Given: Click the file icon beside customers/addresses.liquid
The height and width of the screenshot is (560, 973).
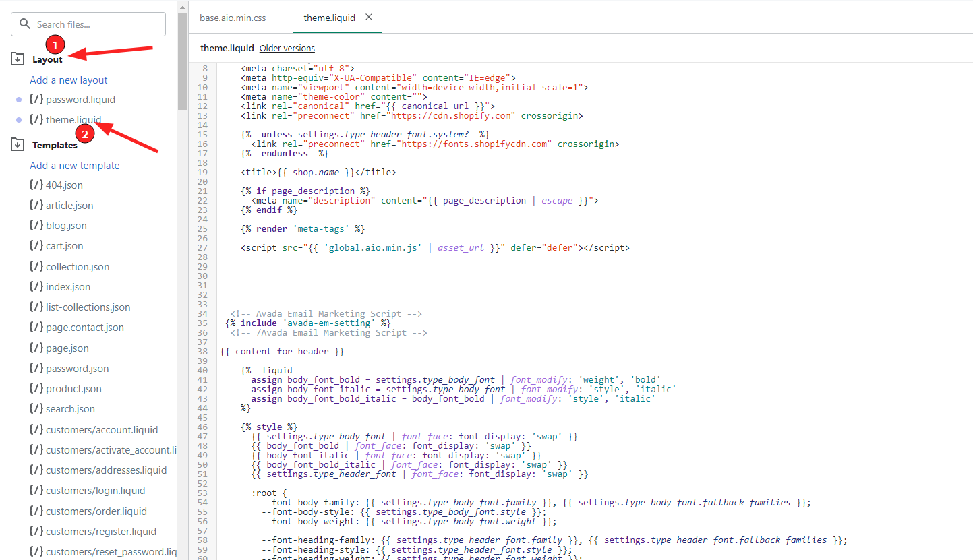Looking at the screenshot, I should (36, 470).
